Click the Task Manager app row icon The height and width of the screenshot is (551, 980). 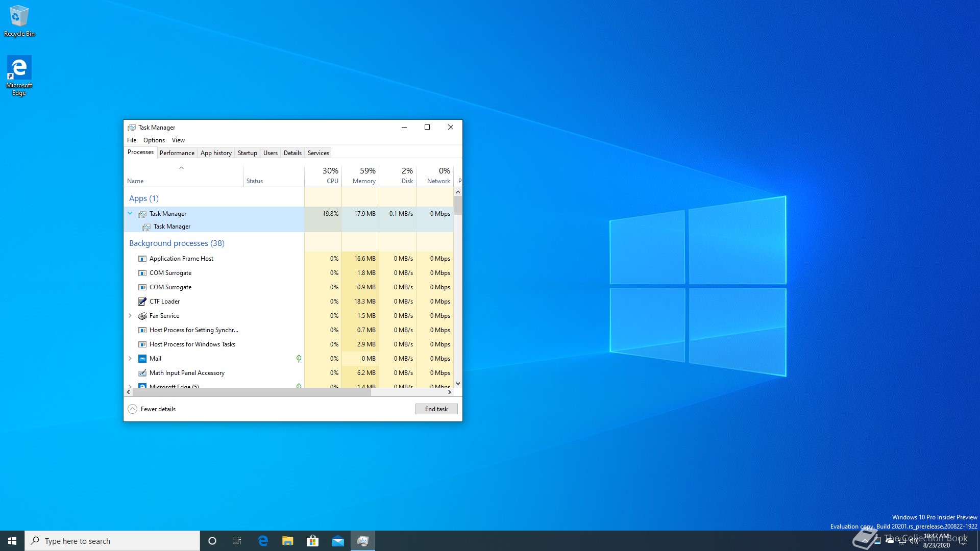142,214
